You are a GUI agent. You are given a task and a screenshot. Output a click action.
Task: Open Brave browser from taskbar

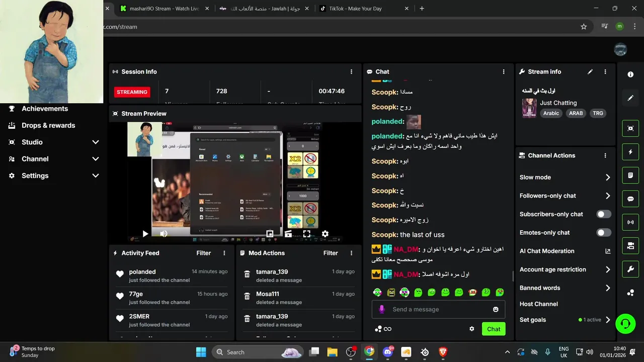pyautogui.click(x=443, y=352)
